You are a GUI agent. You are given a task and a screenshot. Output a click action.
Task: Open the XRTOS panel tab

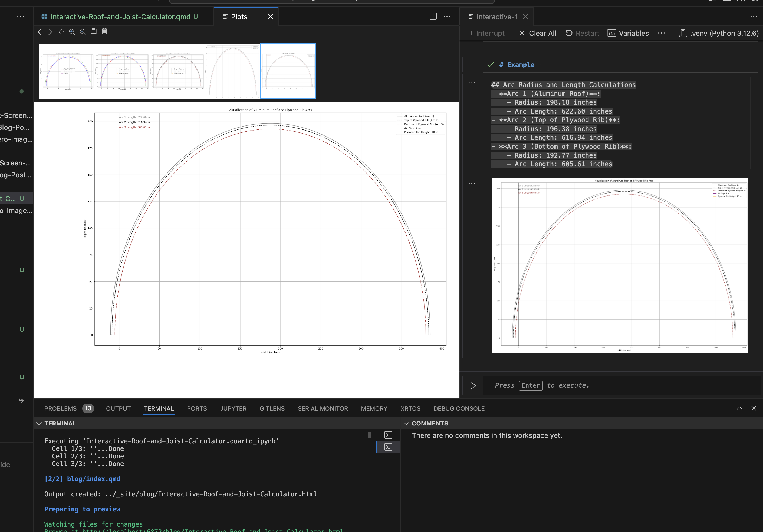point(410,408)
